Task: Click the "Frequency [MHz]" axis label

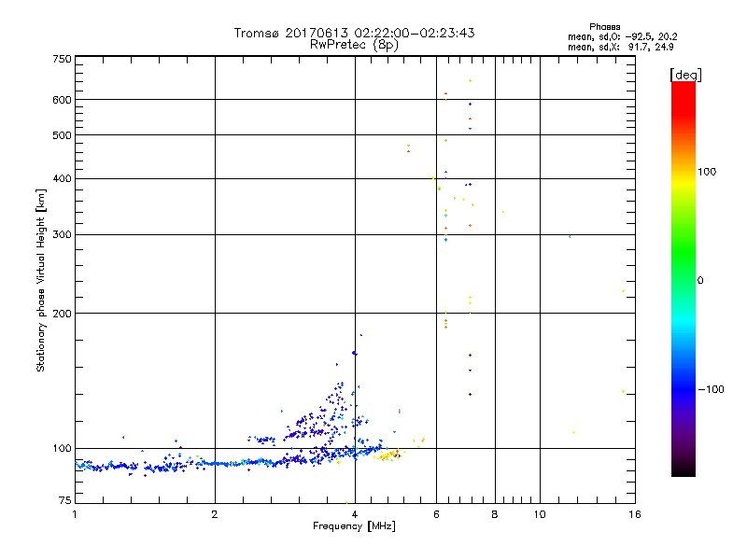Action: coord(354,526)
